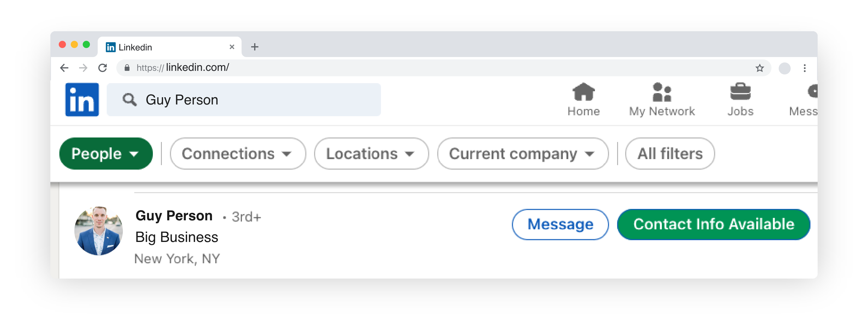Reload the page with refresh icon
The width and height of the screenshot is (868, 329).
tap(103, 68)
